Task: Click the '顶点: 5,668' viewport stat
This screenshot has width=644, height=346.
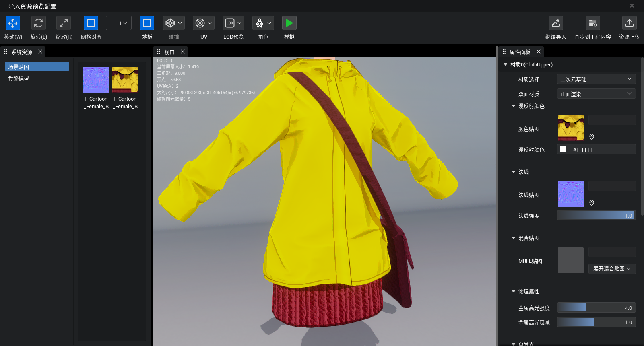Action: tap(169, 80)
